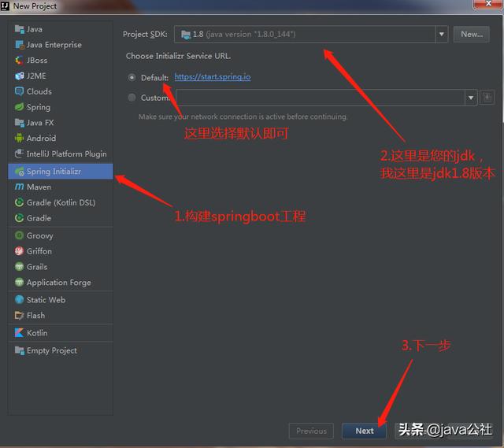The width and height of the screenshot is (504, 448).
Task: Click the Gradle icon
Action: (19, 218)
